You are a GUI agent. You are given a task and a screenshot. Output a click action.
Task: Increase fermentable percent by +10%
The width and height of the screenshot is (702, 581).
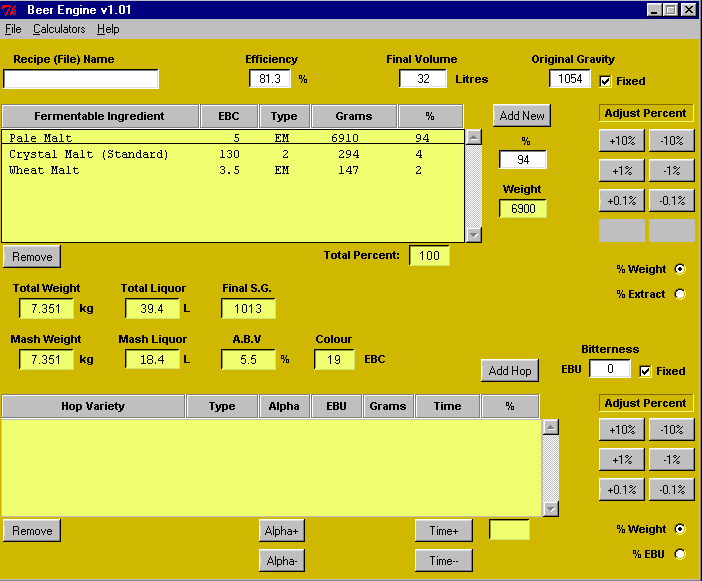[x=622, y=141]
